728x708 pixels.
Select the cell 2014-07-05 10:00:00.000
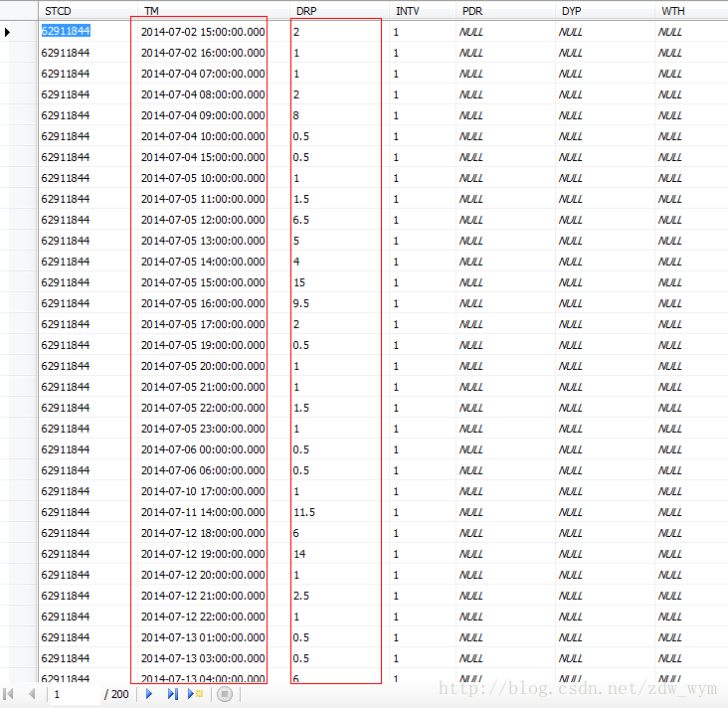(x=203, y=178)
